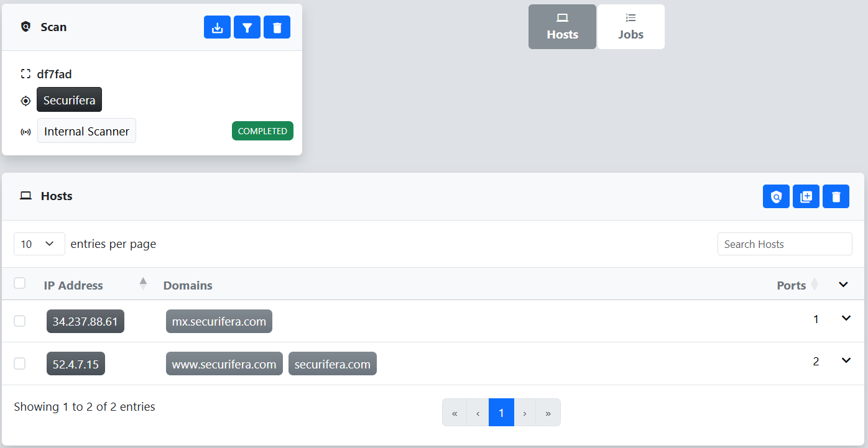868x448 pixels.
Task: Select the checkbox for host 52.4.7.15
Action: pos(20,363)
